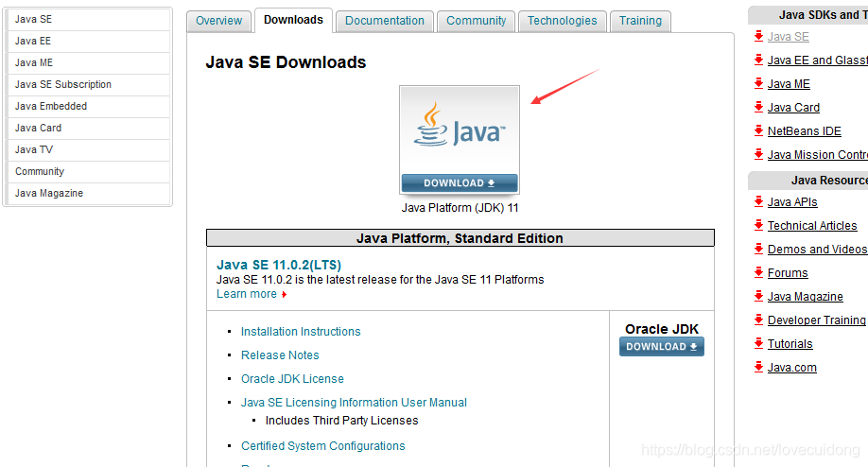This screenshot has height=467, width=868.
Task: Follow the Learn more link
Action: [x=247, y=294]
